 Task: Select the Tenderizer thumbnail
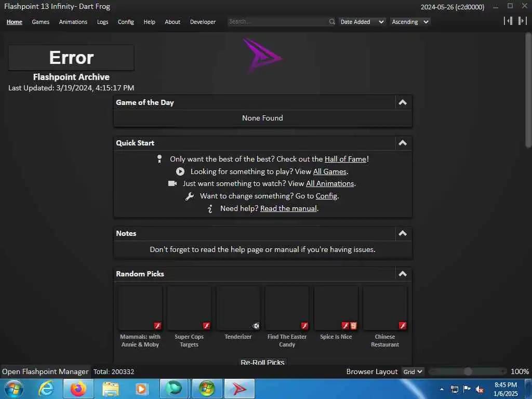click(x=238, y=309)
